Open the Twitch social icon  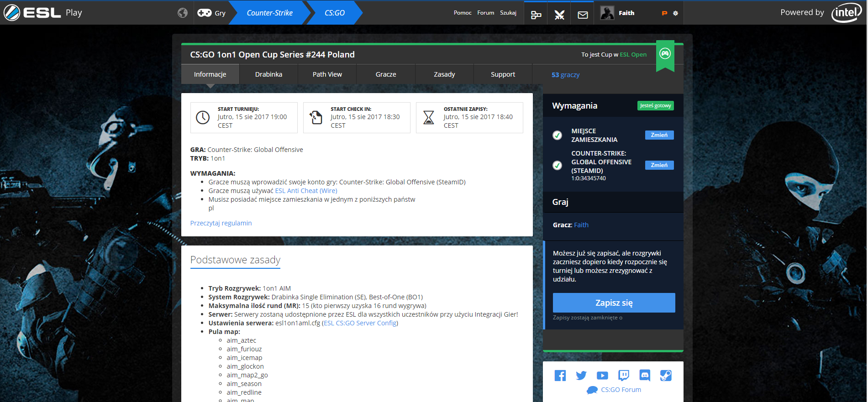click(623, 376)
